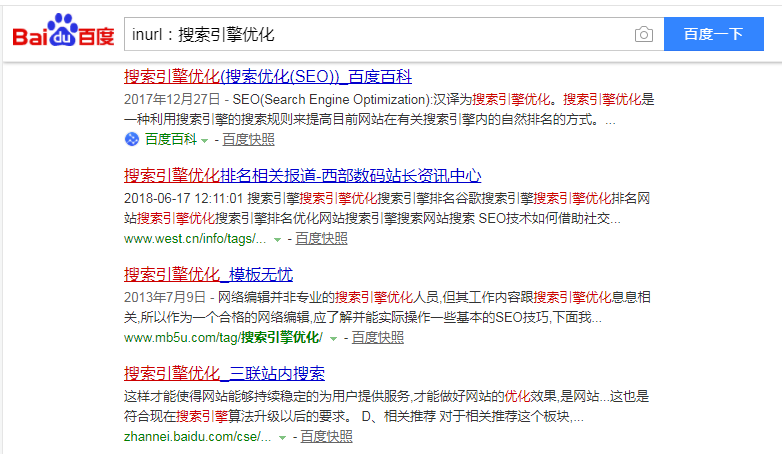Click the Baidu logo
782x454 pixels.
point(63,30)
